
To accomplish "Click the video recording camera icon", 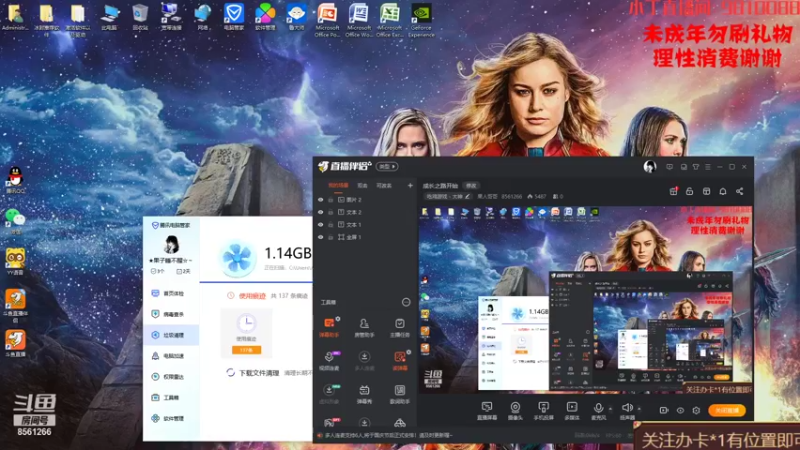I will pyautogui.click(x=664, y=410).
